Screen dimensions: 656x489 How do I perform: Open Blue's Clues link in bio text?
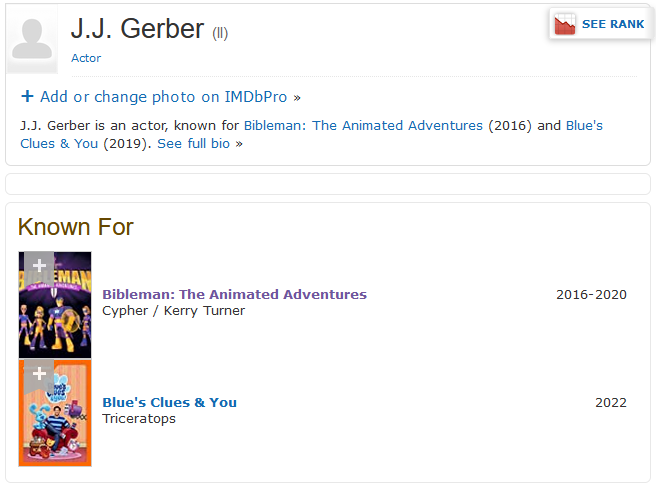point(312,135)
